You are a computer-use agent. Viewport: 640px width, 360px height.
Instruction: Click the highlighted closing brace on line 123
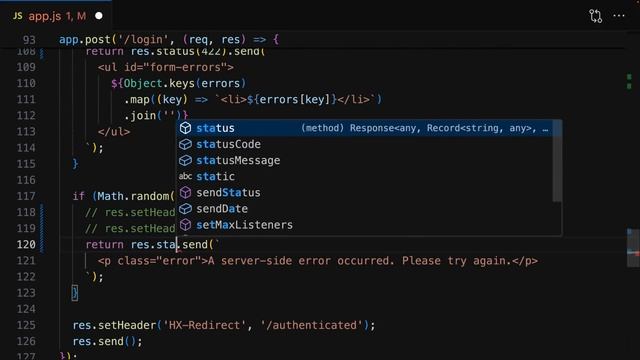(75, 293)
